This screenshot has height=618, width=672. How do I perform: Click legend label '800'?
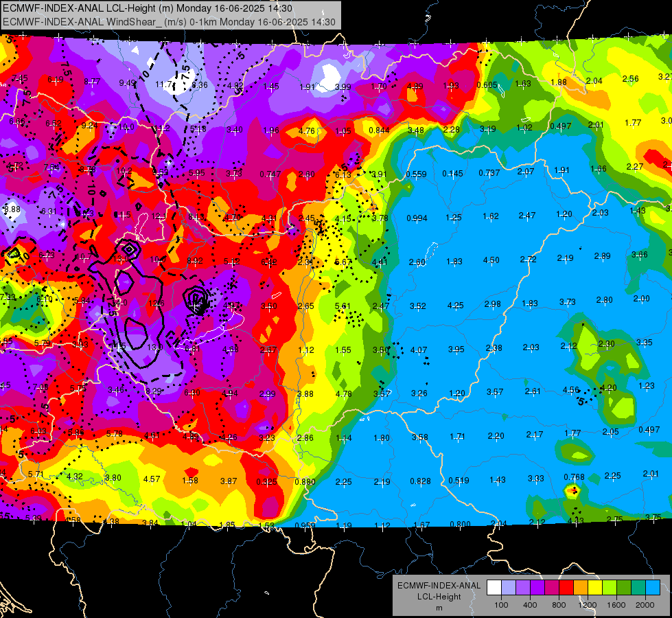pos(559,605)
